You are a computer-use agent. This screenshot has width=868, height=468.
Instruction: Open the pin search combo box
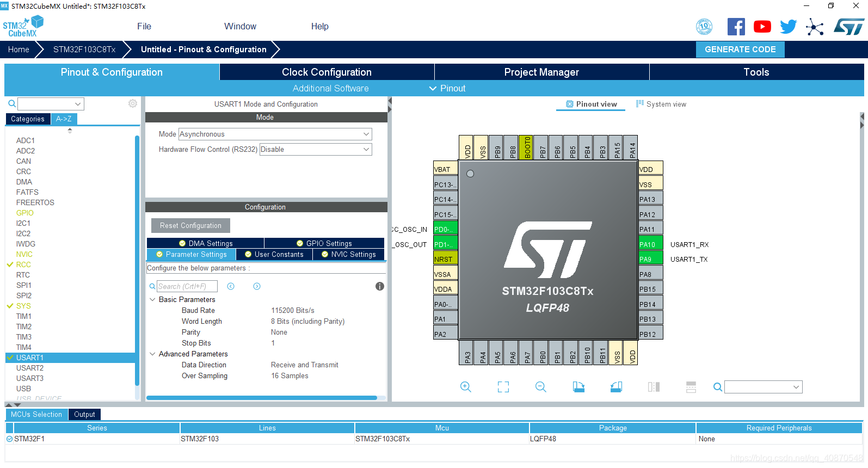point(764,387)
